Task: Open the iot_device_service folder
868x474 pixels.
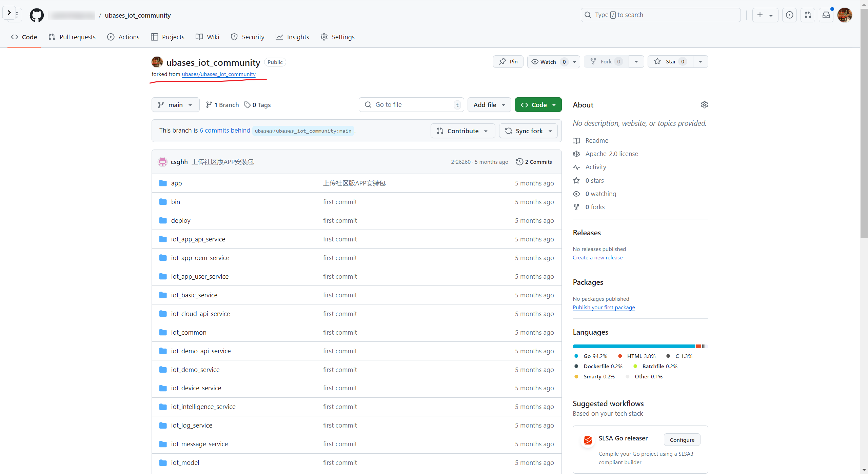Action: (196, 388)
